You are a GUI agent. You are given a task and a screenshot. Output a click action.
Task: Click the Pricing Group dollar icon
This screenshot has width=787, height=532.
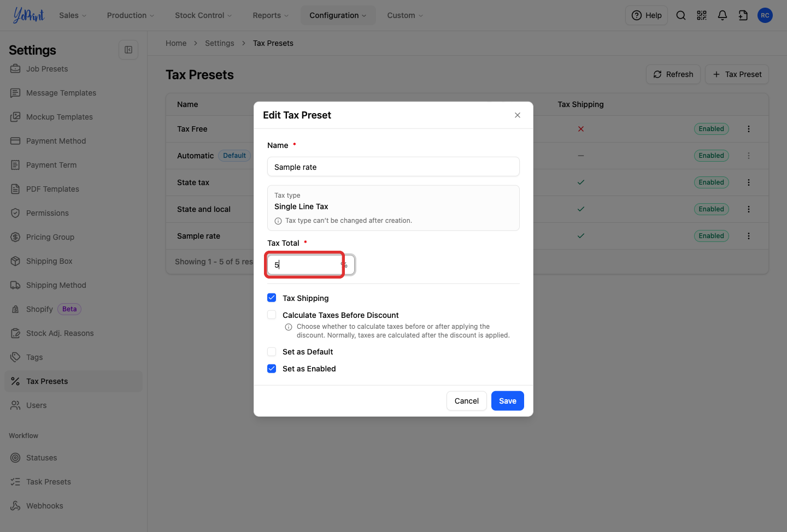tap(15, 237)
